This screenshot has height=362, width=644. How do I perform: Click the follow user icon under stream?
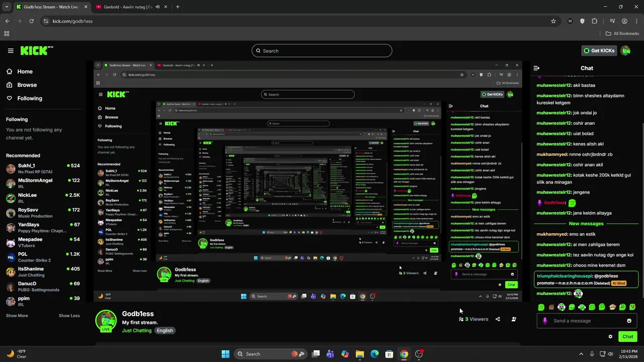point(514,319)
